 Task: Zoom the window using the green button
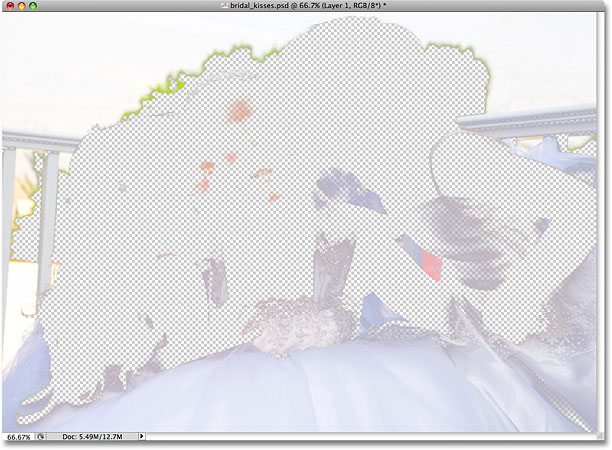coord(33,5)
